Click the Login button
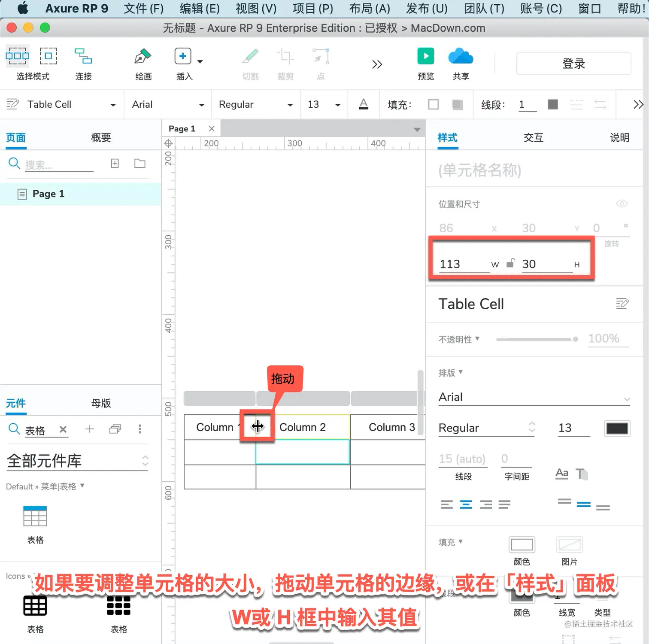The height and width of the screenshot is (644, 649). point(573,64)
